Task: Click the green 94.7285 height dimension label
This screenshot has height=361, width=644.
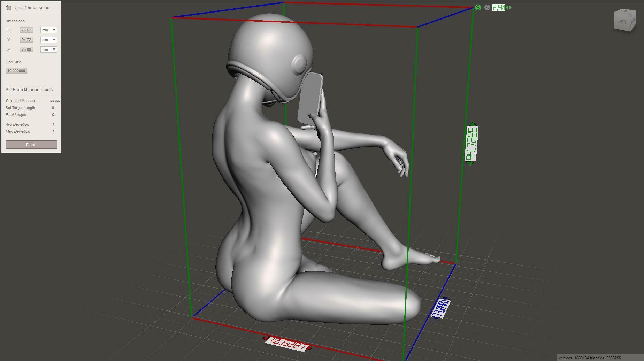Action: click(x=472, y=144)
